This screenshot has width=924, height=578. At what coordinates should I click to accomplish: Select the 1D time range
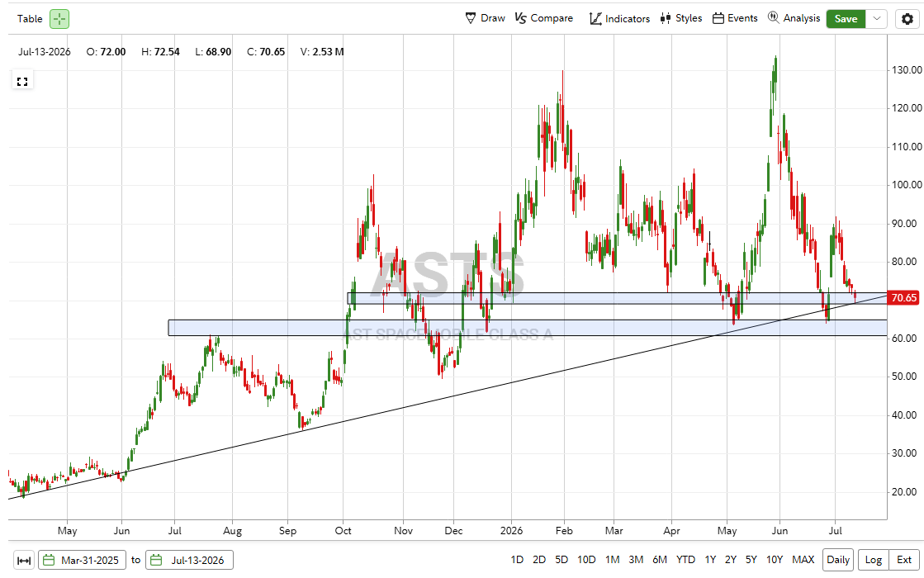[517, 560]
